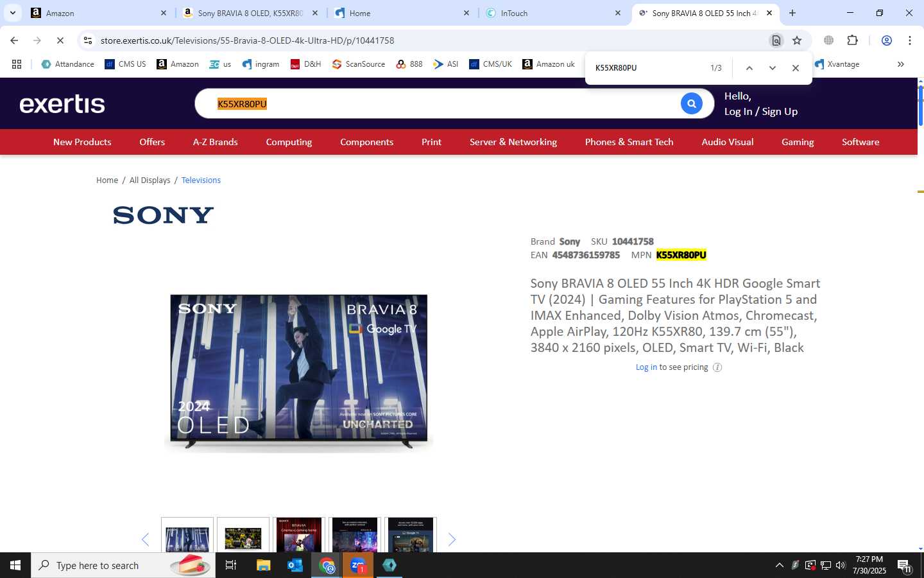Open the CMS US bookmark
Image resolution: width=924 pixels, height=578 pixels.
(x=125, y=64)
